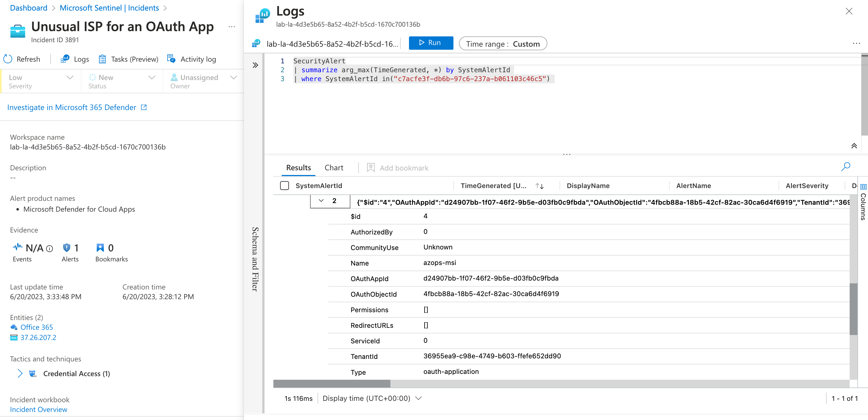Viewport: 868px width, 420px height.
Task: Go to Dashboard breadcrumb
Action: (x=29, y=8)
